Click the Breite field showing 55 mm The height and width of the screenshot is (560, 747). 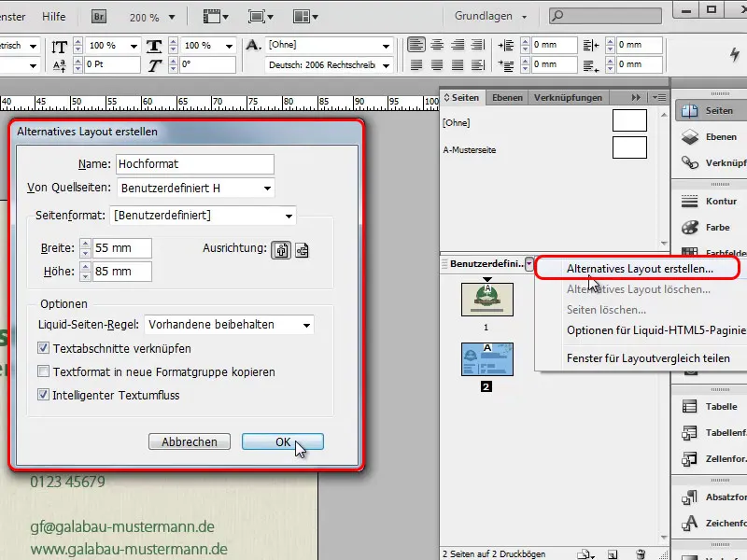(x=122, y=248)
